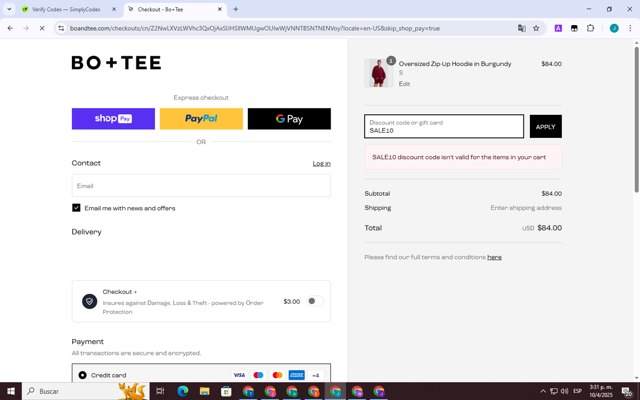The image size is (640, 400).
Task: Click the Bo+Tee logo
Action: coord(116,62)
